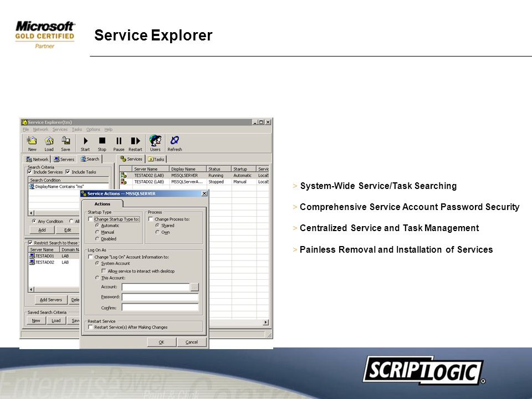Viewport: 532px width, 399px height.
Task: Enable Change Startup Type to checkbox
Action: (90, 219)
